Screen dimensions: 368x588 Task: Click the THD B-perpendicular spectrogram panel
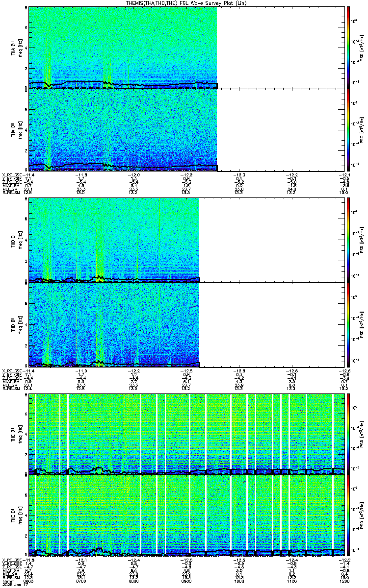(186, 240)
